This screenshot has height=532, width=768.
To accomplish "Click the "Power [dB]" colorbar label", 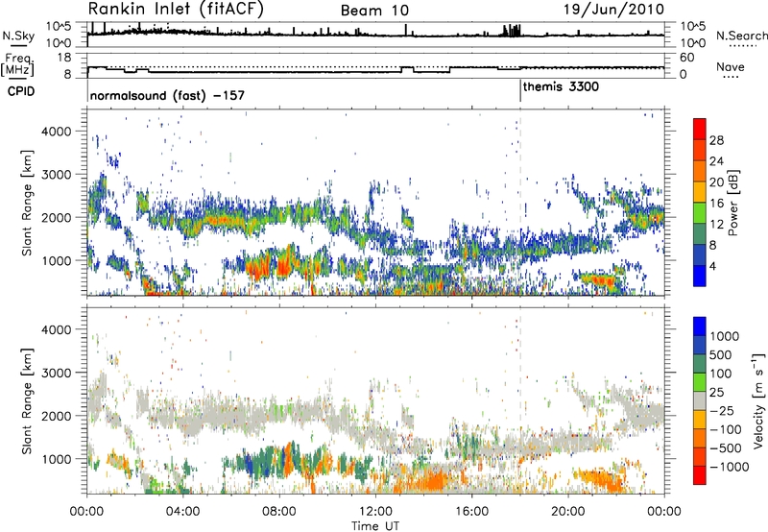I will [732, 203].
